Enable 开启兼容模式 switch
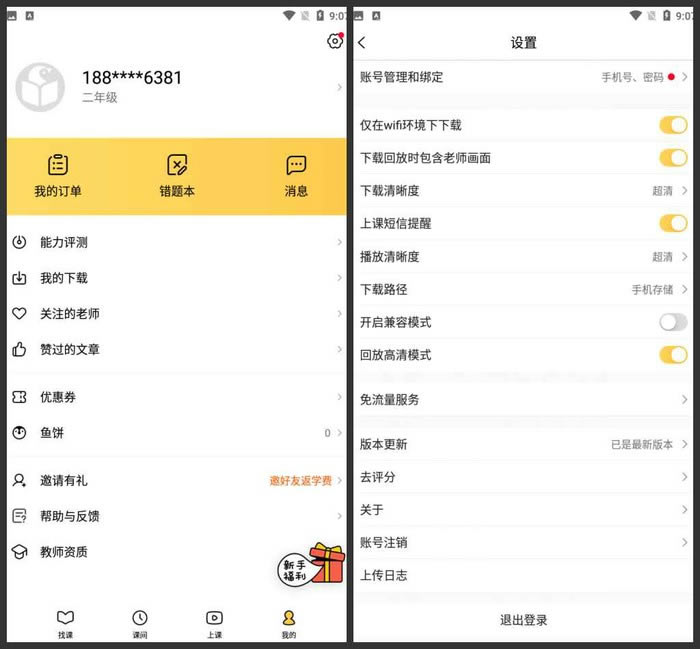This screenshot has width=700, height=649. coord(673,322)
